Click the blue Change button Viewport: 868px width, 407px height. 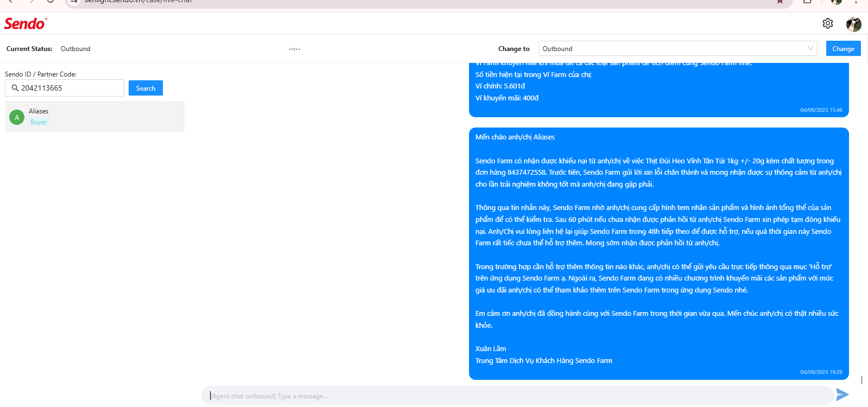click(x=843, y=48)
